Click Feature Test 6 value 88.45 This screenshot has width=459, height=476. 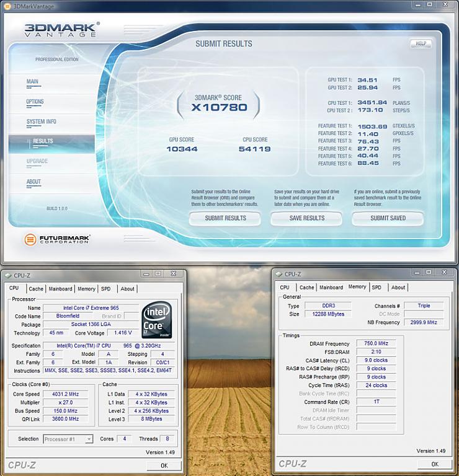pos(368,164)
